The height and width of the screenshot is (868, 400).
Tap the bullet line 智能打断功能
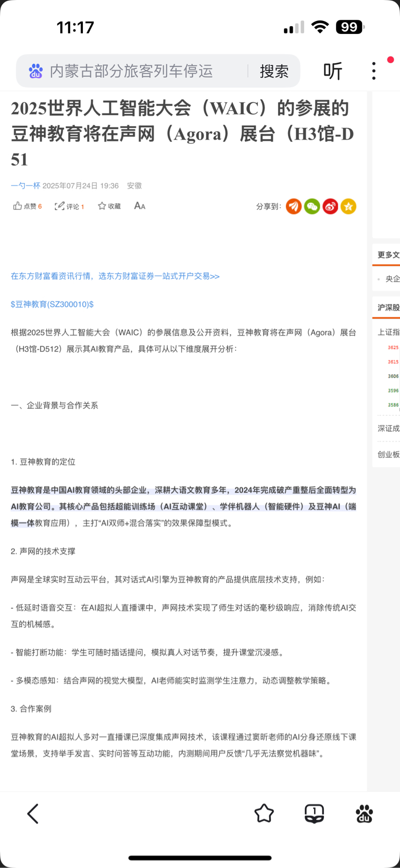[x=148, y=653]
